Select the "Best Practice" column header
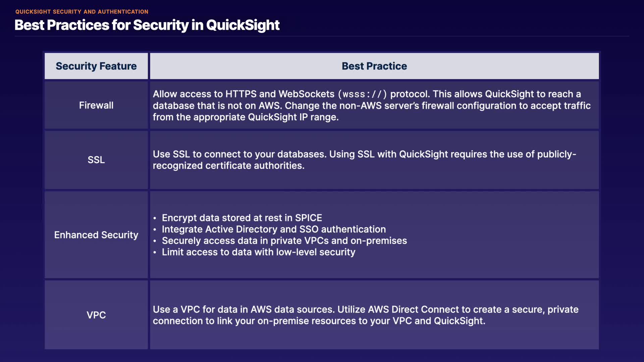 coord(374,66)
